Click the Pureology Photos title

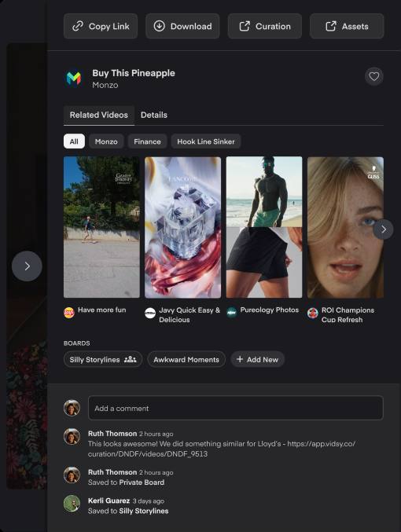[x=270, y=310]
